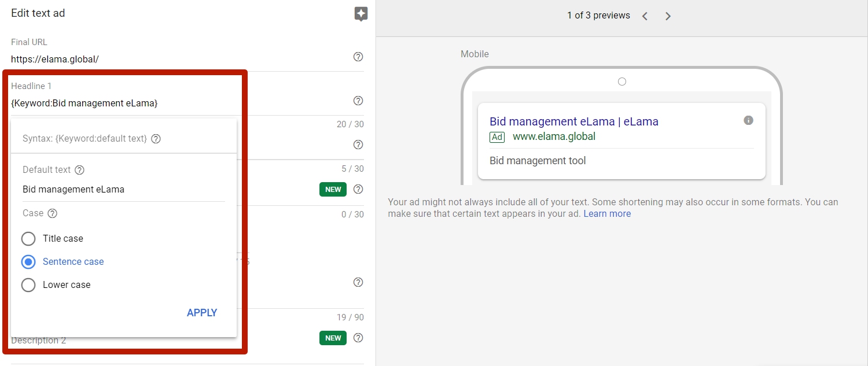Viewport: 868px width, 366px height.
Task: Click the www.elama.global display URL in the preview
Action: [554, 136]
